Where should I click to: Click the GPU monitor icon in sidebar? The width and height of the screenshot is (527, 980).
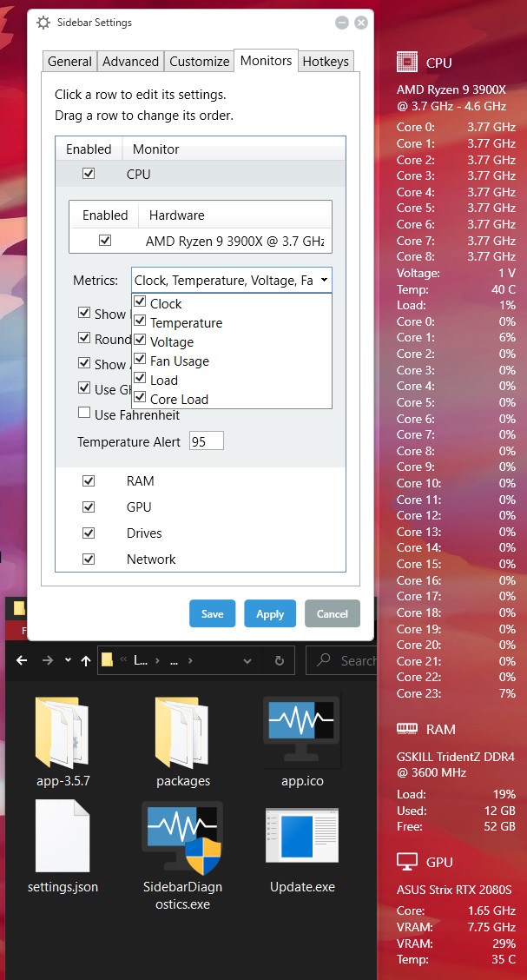pyautogui.click(x=407, y=862)
